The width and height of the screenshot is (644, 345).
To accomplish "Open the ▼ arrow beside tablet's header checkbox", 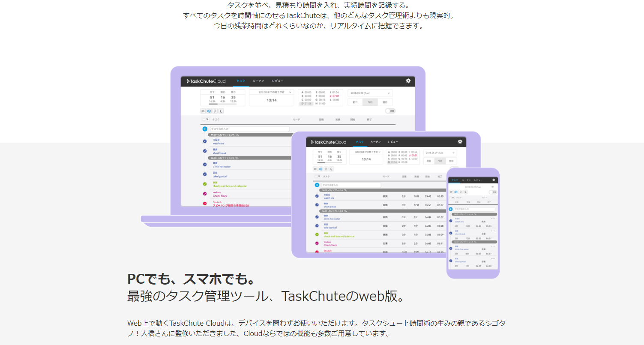I will click(319, 177).
